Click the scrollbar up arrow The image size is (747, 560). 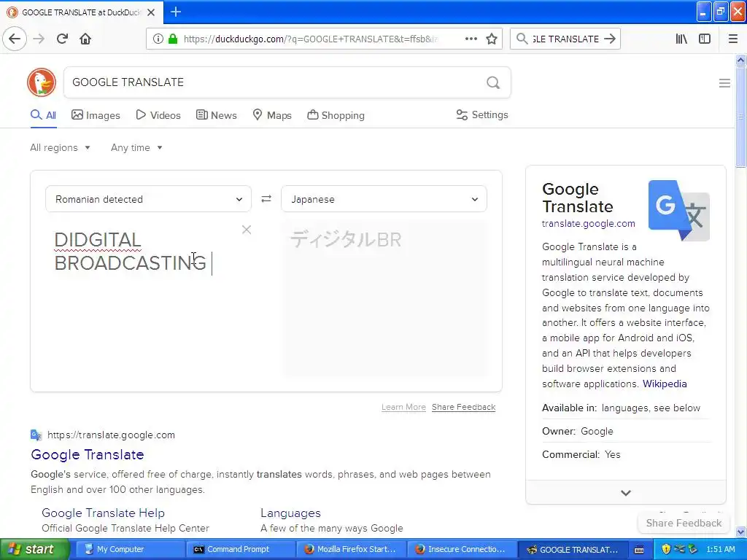click(741, 60)
